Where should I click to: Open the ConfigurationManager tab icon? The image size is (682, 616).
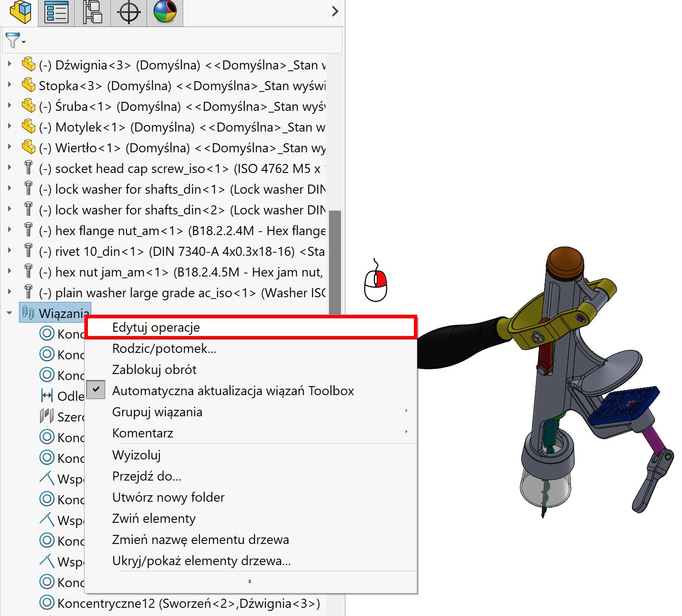click(x=93, y=12)
